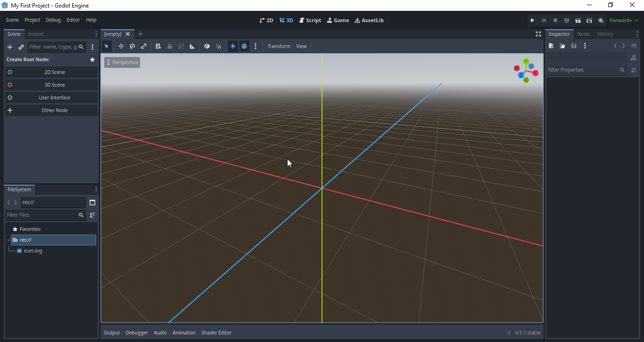Open Scene dock extra options dots
644x342 pixels.
click(92, 47)
